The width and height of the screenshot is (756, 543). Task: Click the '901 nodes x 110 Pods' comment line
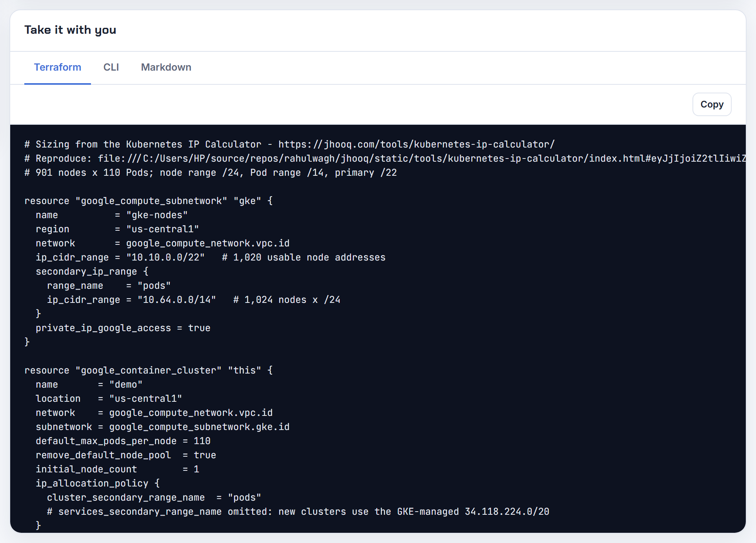click(211, 173)
